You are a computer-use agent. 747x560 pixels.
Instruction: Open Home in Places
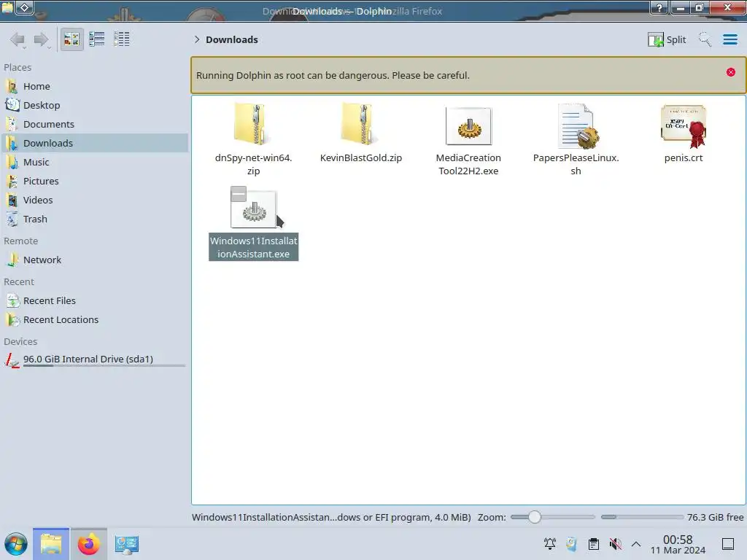click(x=94, y=86)
